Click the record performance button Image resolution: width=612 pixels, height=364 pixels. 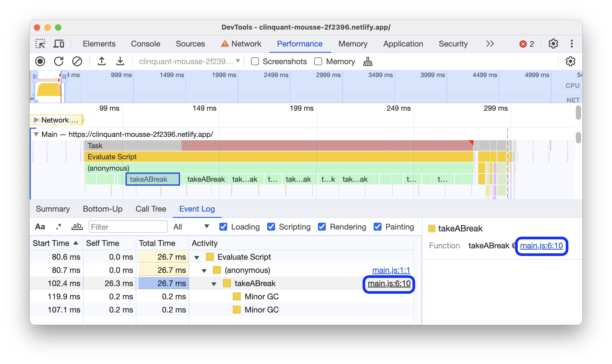point(40,61)
